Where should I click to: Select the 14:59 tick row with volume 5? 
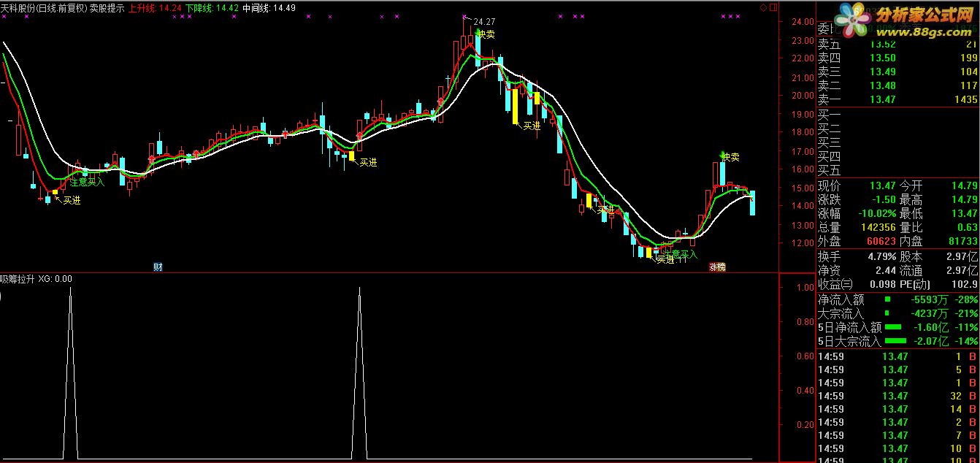[897, 370]
